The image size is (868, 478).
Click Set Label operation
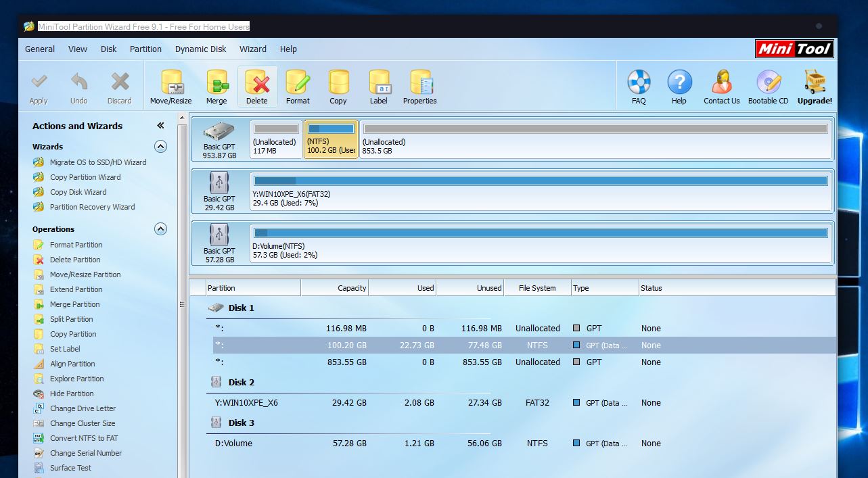coord(65,349)
